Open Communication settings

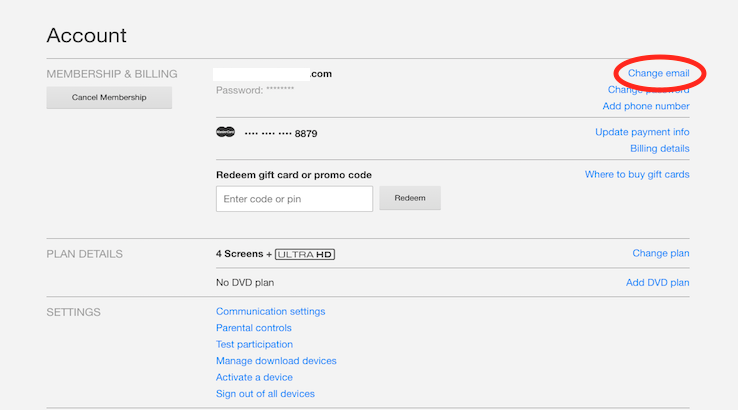coord(270,311)
